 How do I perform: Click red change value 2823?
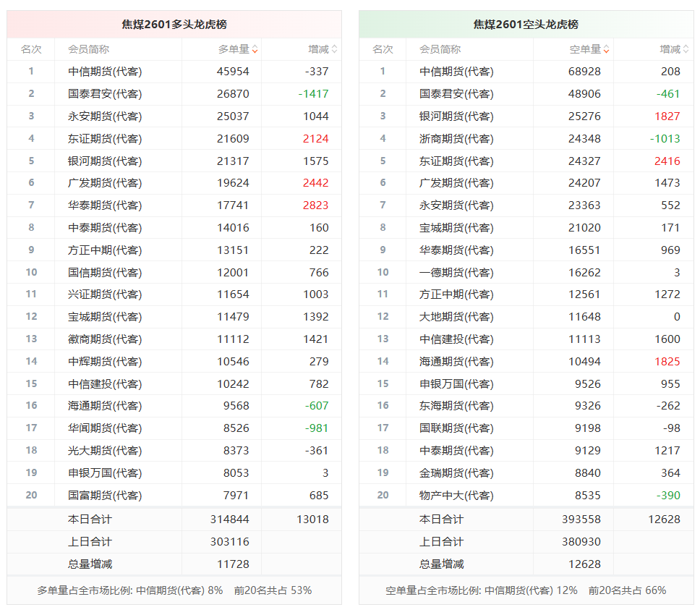click(315, 205)
